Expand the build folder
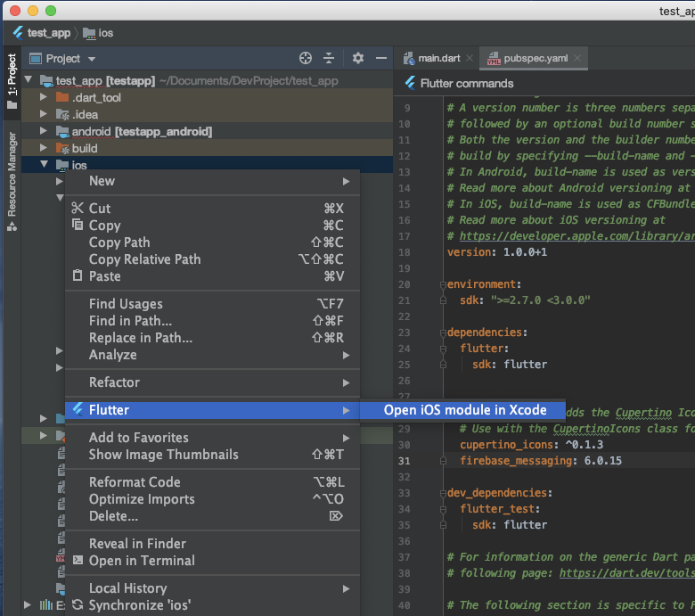The image size is (695, 616). click(x=44, y=148)
